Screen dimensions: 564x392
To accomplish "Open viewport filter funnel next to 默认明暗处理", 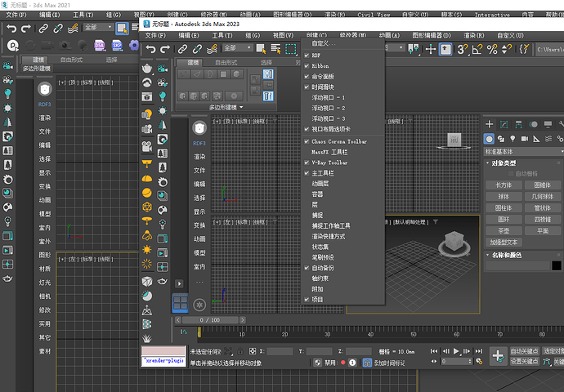I will (436, 222).
